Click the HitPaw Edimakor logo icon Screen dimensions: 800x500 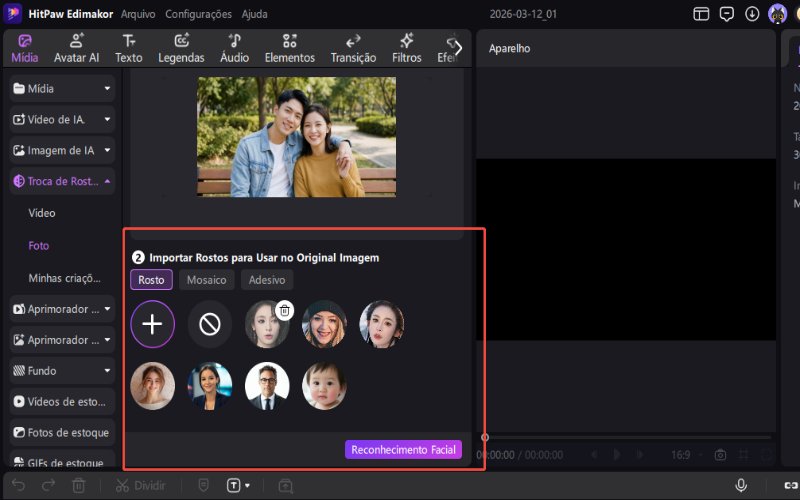click(x=12, y=14)
